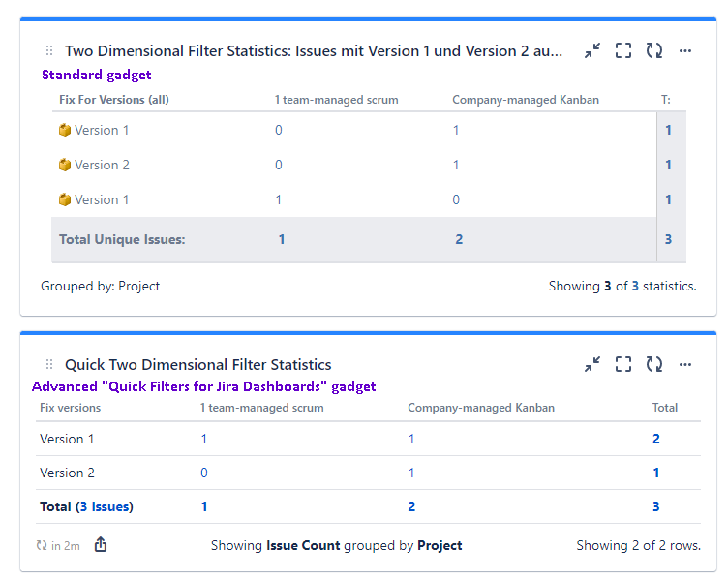
Task: Click grand total 3 in Quick gadget
Action: [x=656, y=506]
